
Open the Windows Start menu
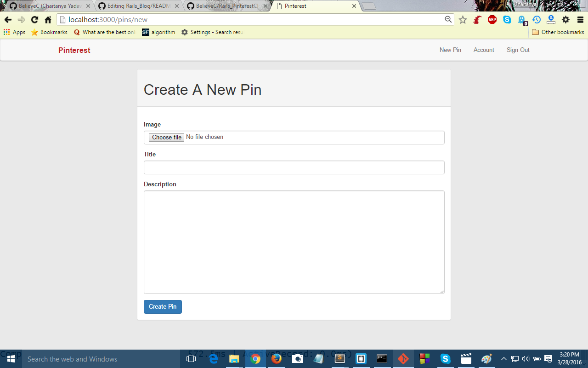[x=11, y=359]
